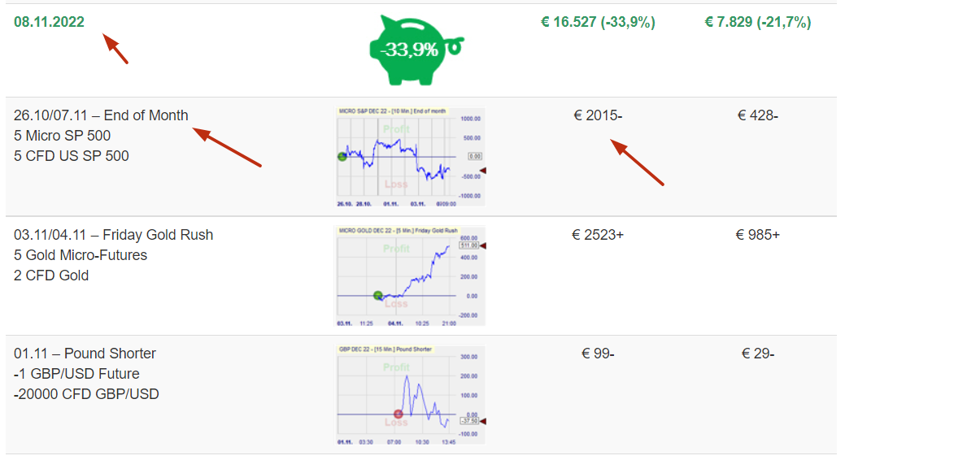Click the 511.00 price label on gold chart
The image size is (980, 460).
click(469, 245)
